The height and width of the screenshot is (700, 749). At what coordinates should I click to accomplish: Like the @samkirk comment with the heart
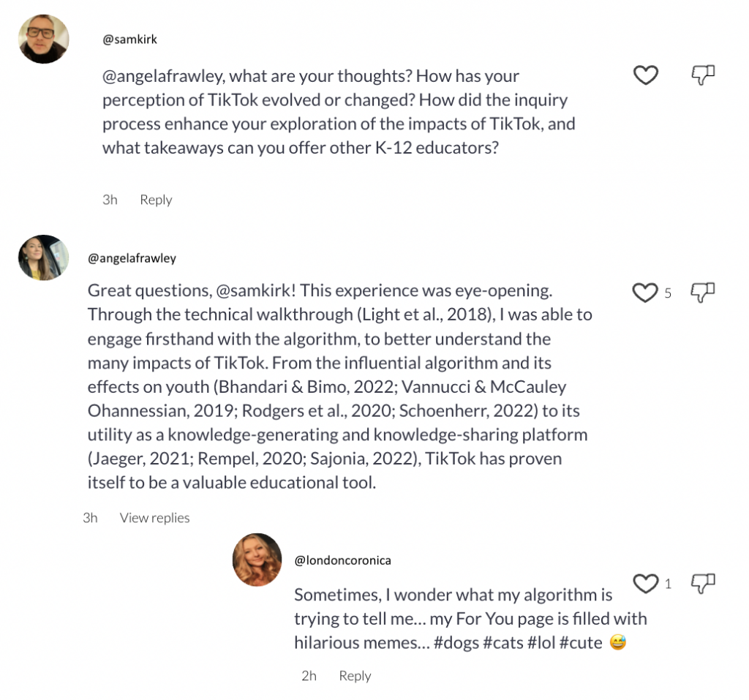[x=645, y=75]
